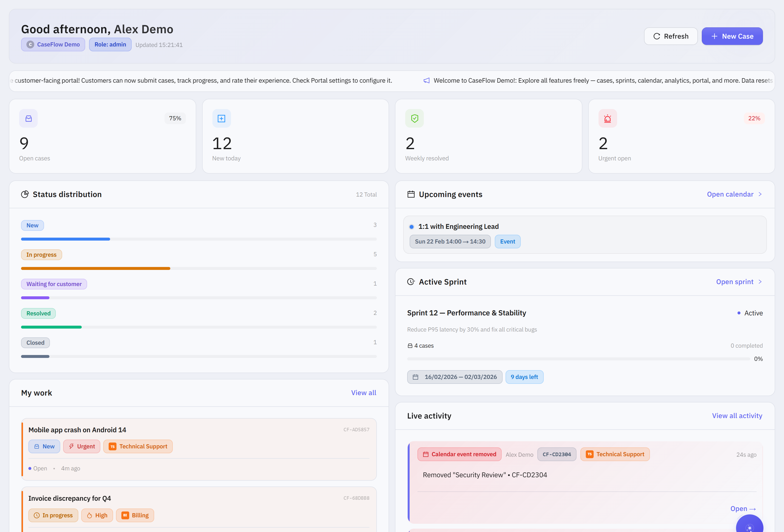
Task: Open the 1:1 with Engineering Lead event
Action: point(585,235)
